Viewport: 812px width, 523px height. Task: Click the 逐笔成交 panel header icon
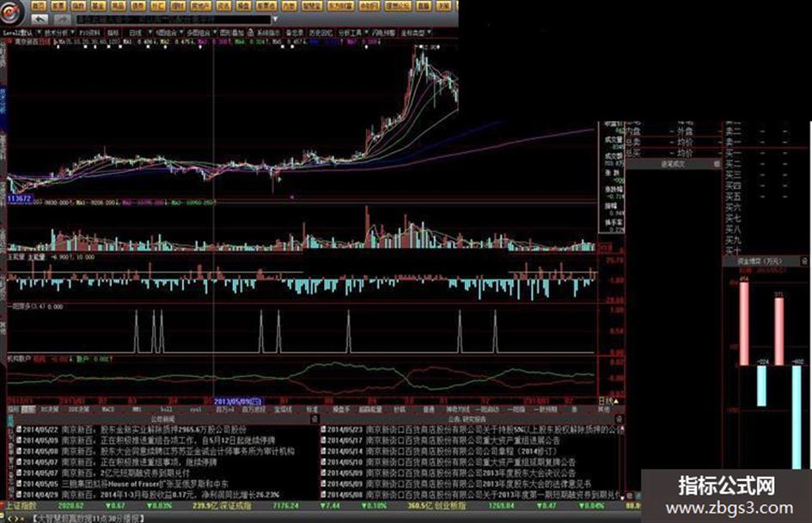[x=717, y=164]
